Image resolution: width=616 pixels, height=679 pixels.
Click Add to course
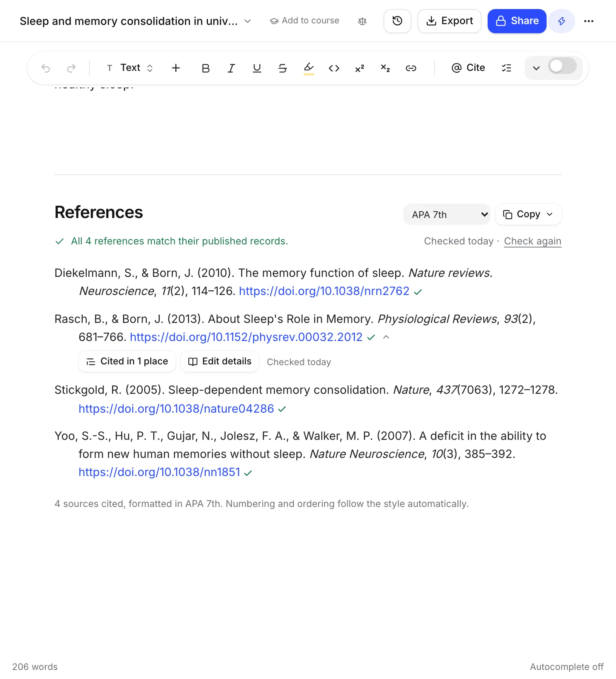305,21
